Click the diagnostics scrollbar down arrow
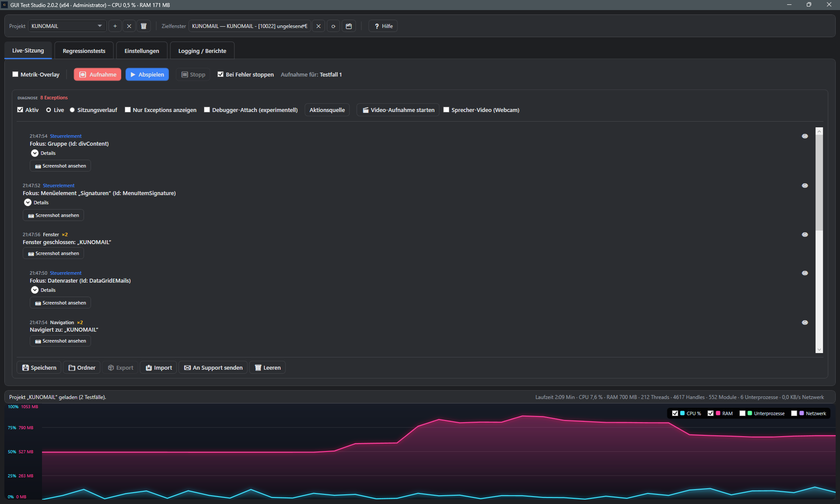Viewport: 840px width, 504px height. coord(819,350)
